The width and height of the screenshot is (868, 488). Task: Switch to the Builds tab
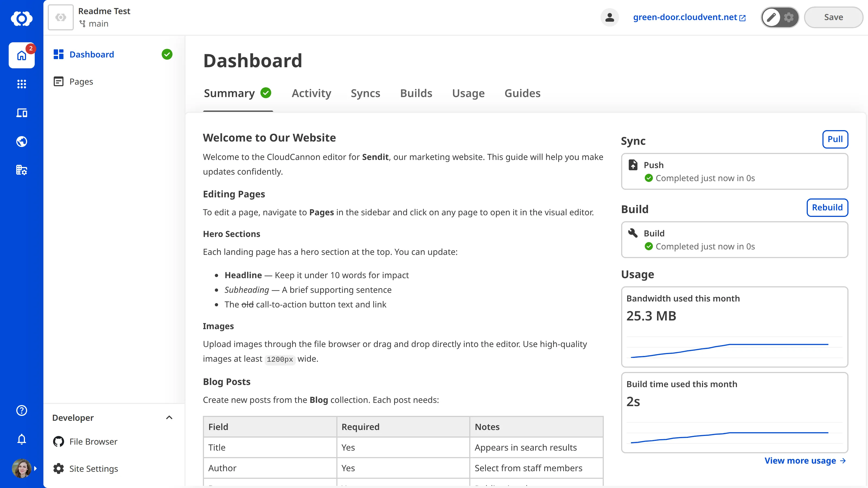pos(416,93)
